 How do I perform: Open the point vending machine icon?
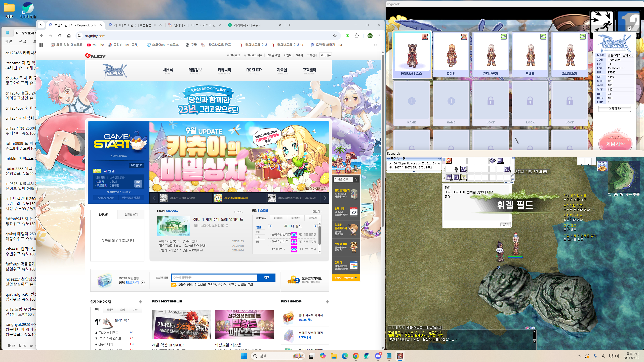(x=354, y=194)
